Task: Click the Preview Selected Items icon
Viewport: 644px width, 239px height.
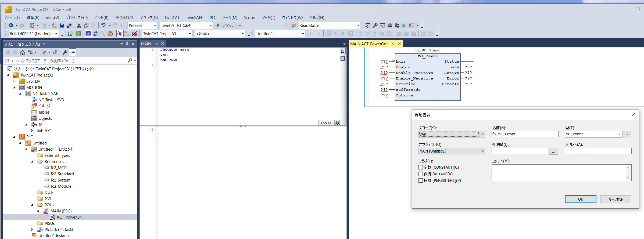Action: [x=72, y=52]
